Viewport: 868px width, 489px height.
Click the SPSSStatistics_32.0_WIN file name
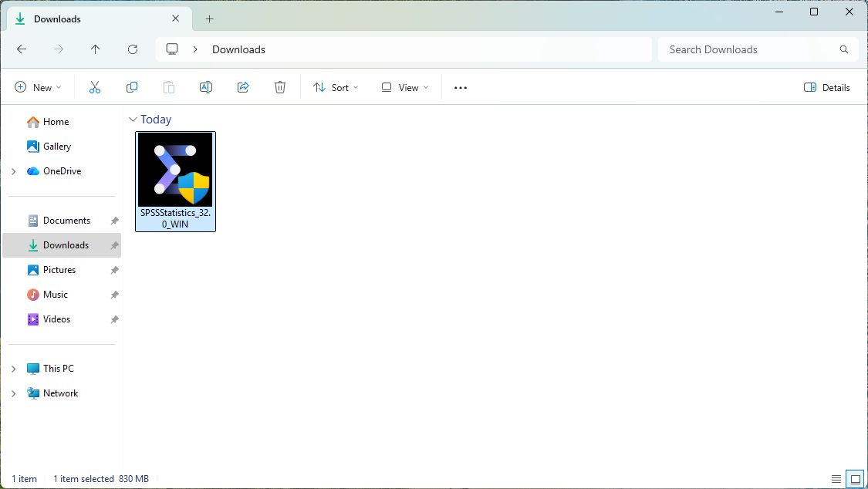pyautogui.click(x=175, y=218)
